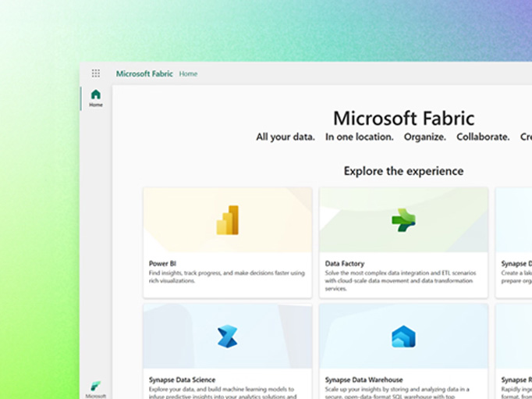This screenshot has height=399, width=532.
Task: Open the partially visible Synapse card beside Data Factory
Action: pos(514,243)
